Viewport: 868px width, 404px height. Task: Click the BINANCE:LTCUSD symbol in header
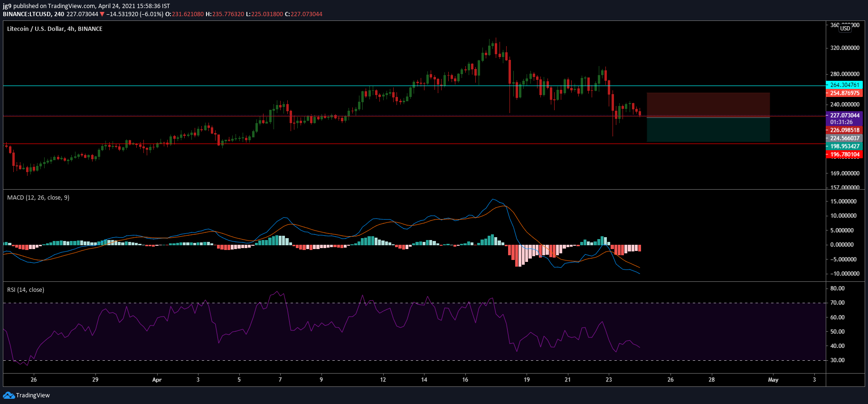(x=28, y=14)
